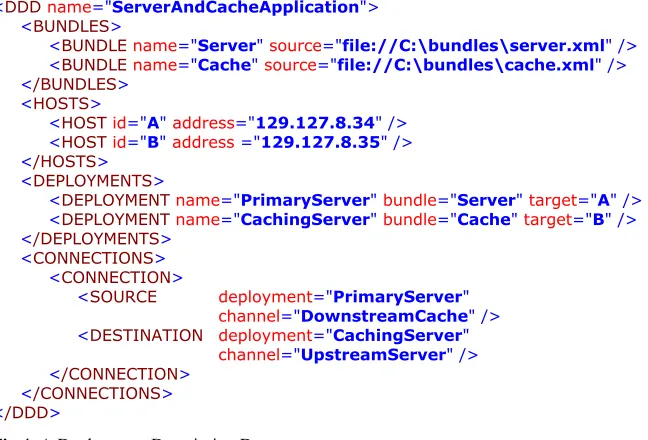Click "PrimaryServer" value in SOURCE element
Screen dimensions: 648x440
pyautogui.click(x=398, y=297)
